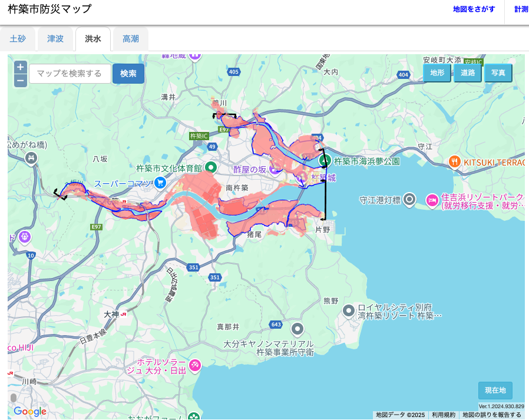Toggle the 写真 satellite photo view
This screenshot has height=420, width=529.
498,73
